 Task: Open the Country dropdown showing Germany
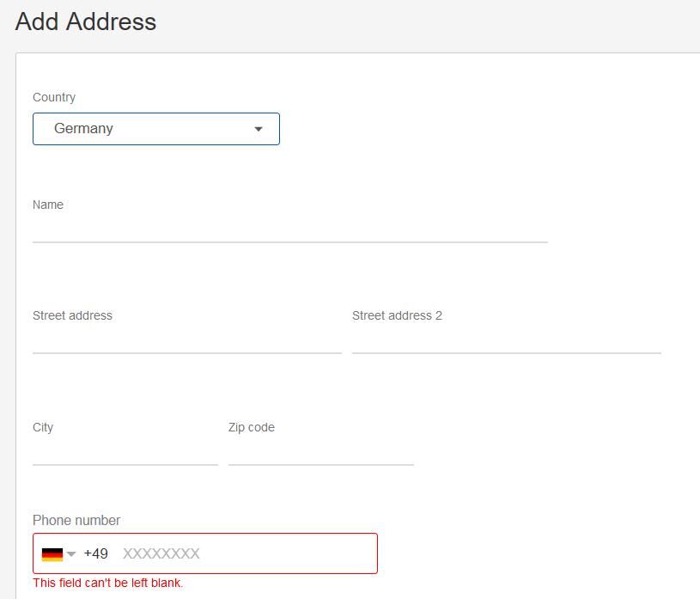click(155, 129)
